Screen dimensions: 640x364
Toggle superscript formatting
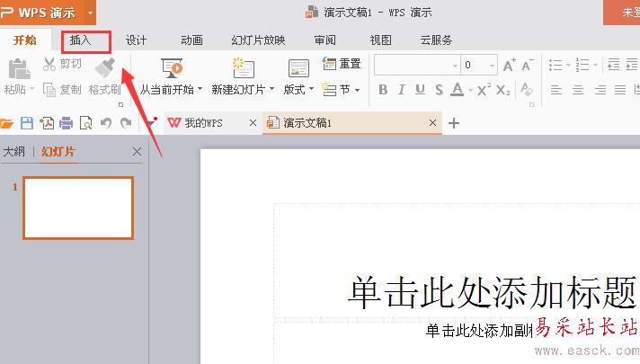[x=484, y=89]
